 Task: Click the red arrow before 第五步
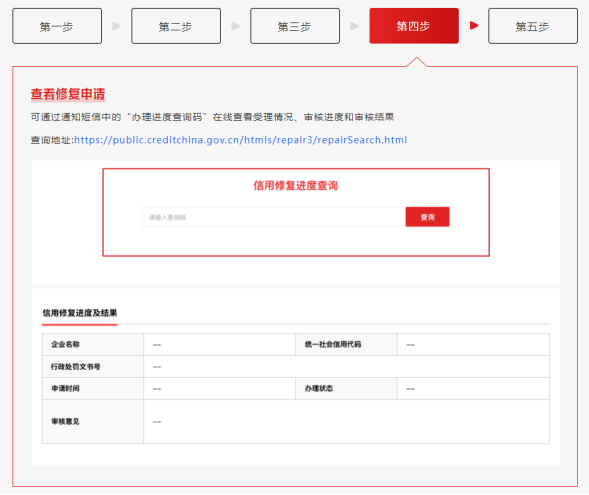[474, 26]
